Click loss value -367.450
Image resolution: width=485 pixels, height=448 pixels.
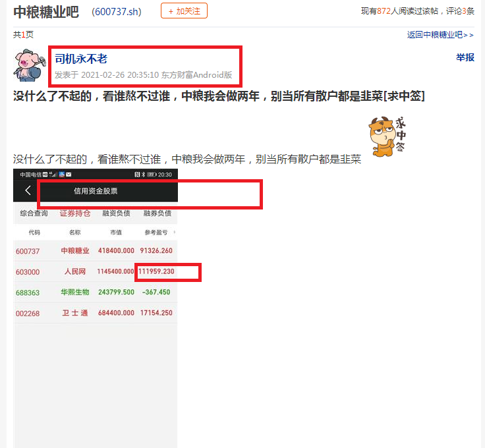[x=156, y=292]
